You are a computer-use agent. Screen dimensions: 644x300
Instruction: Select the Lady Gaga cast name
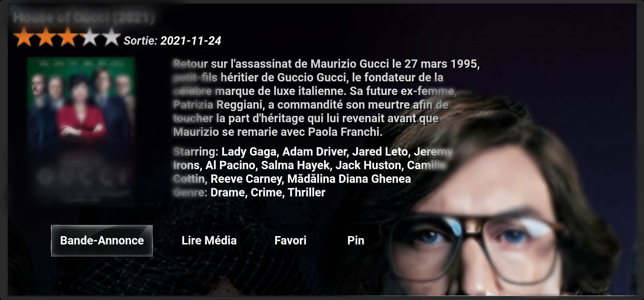coord(249,152)
